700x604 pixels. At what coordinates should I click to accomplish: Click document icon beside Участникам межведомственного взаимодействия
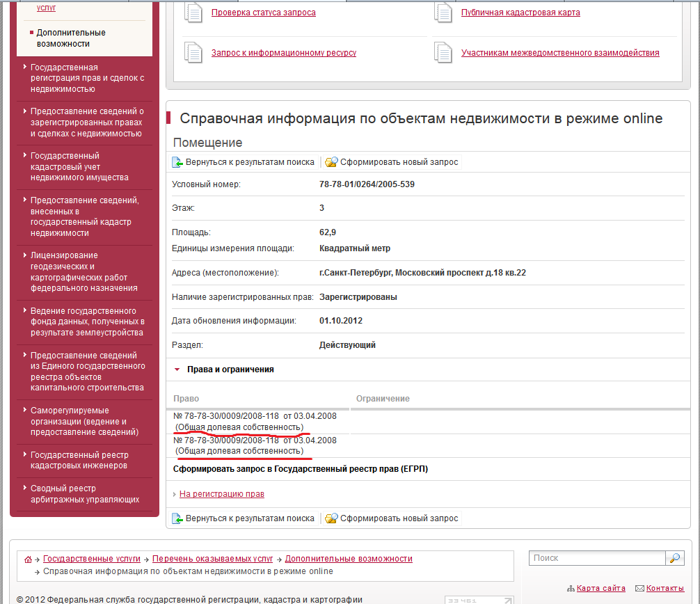tap(443, 52)
